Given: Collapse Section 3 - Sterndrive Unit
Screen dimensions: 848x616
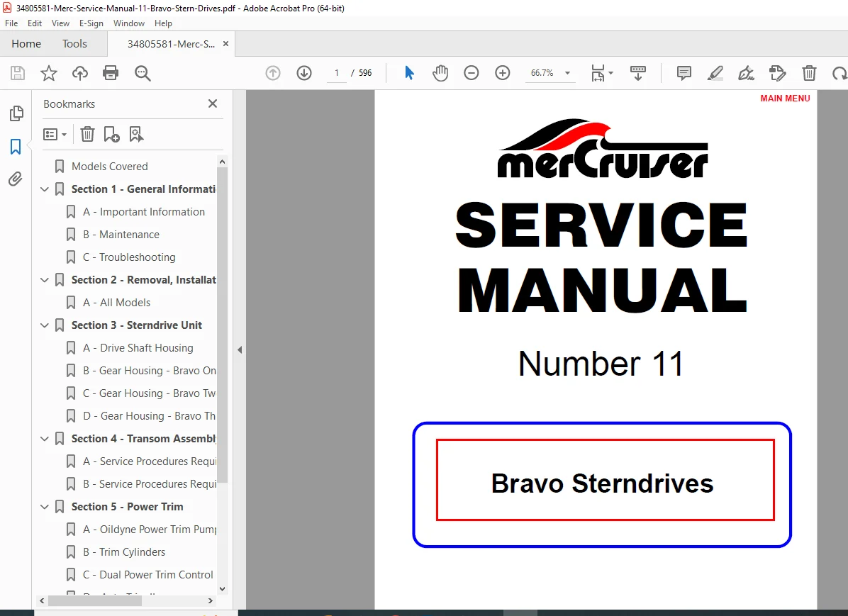Looking at the screenshot, I should (45, 325).
